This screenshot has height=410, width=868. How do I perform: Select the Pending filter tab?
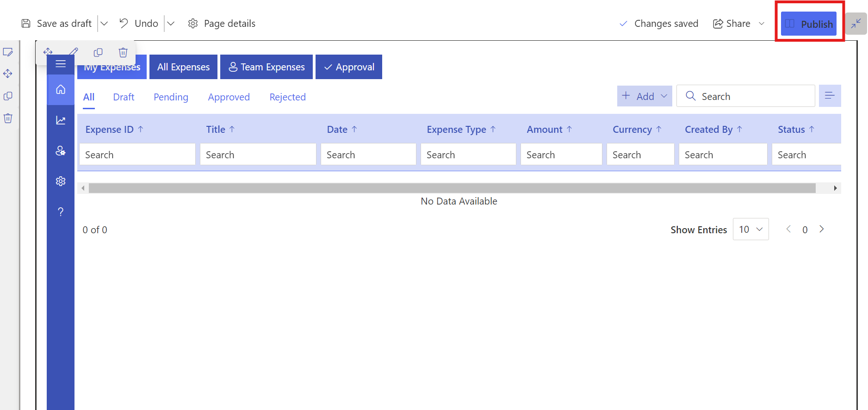171,97
